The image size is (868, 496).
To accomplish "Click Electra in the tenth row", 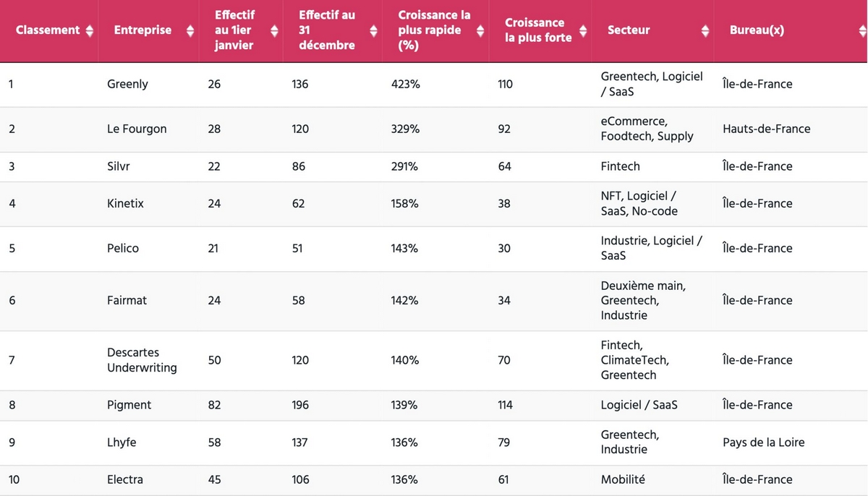I will [125, 479].
